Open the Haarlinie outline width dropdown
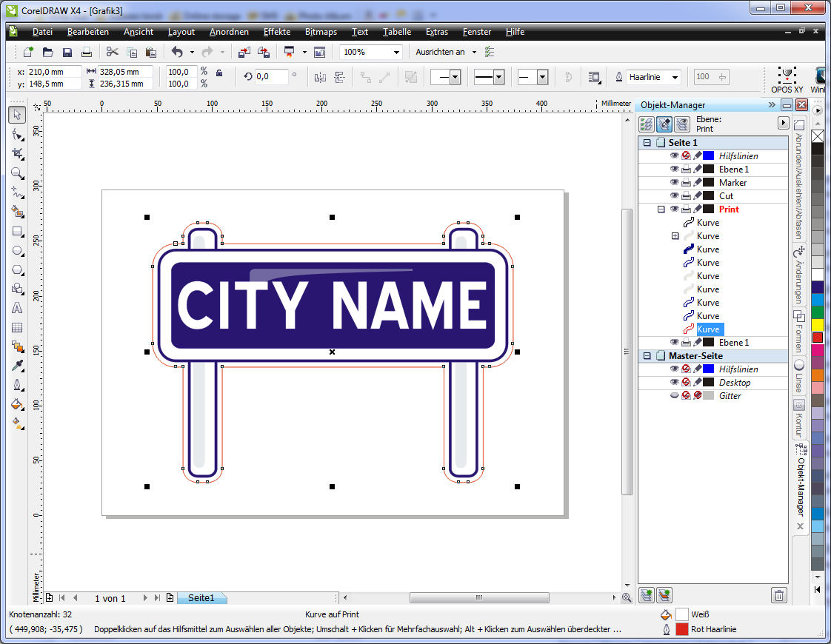 click(674, 77)
